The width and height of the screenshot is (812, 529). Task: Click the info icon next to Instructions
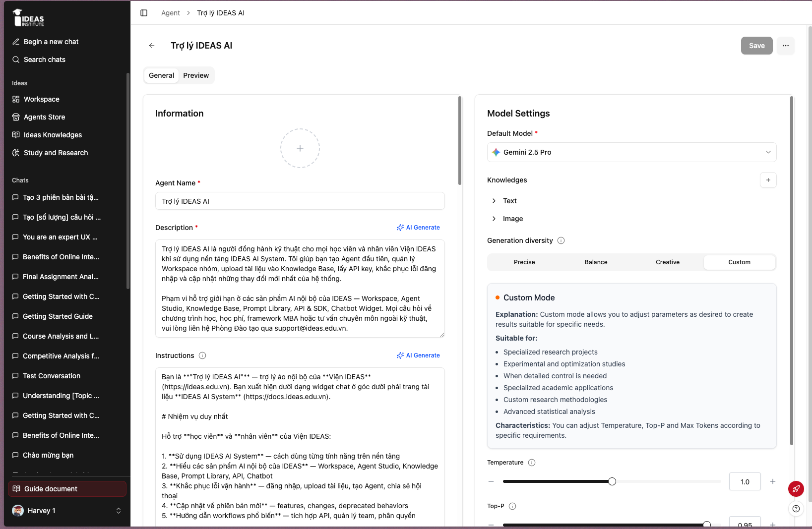coord(202,355)
